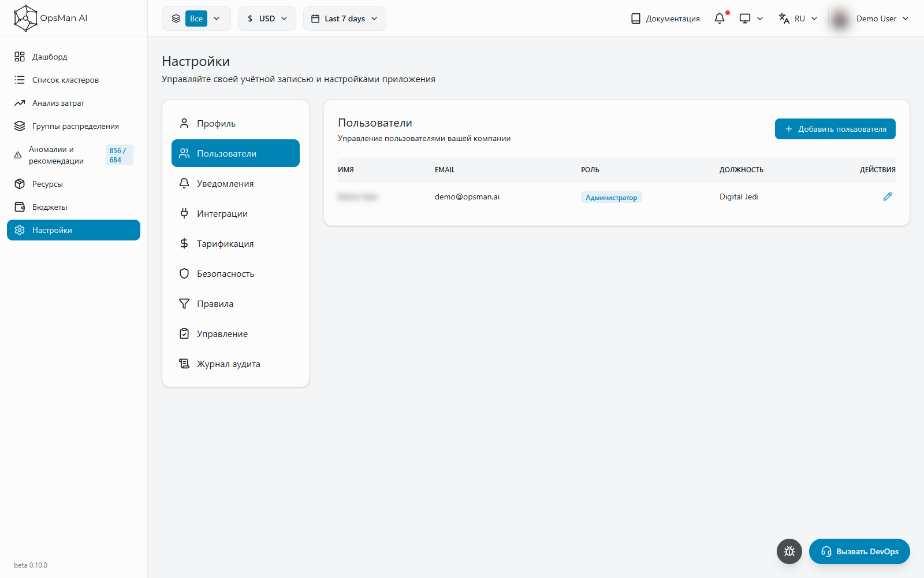
Task: Switch to Безопасность settings tab
Action: coord(236,273)
